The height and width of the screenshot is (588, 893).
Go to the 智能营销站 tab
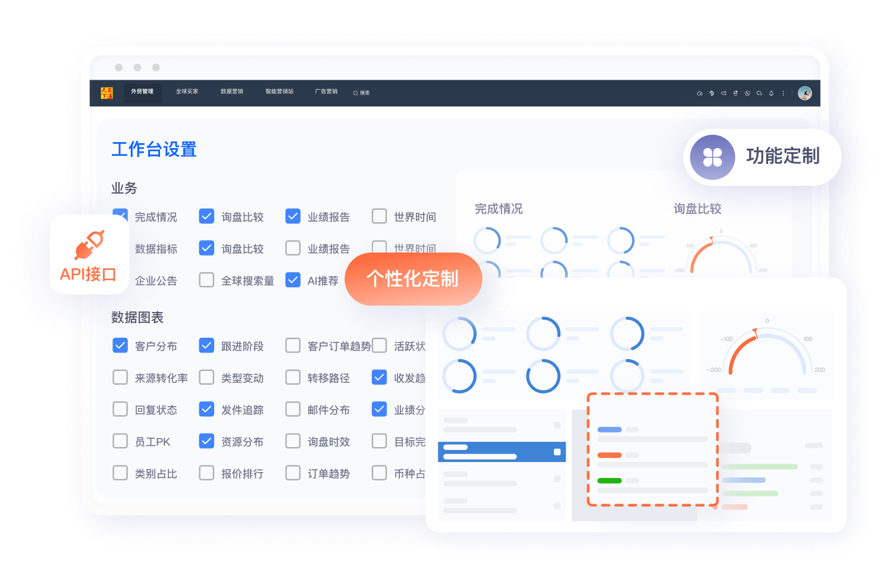click(279, 92)
